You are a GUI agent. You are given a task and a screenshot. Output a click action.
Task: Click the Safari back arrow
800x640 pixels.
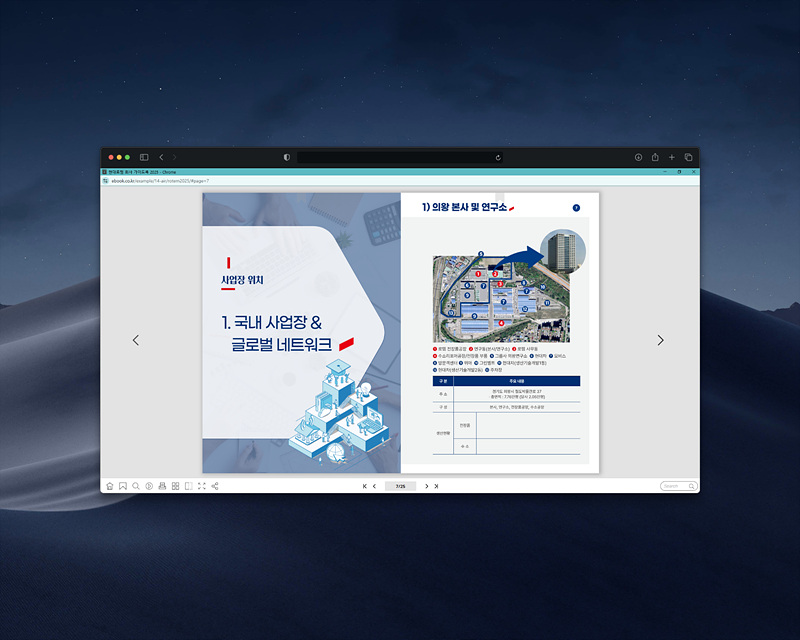tap(161, 157)
